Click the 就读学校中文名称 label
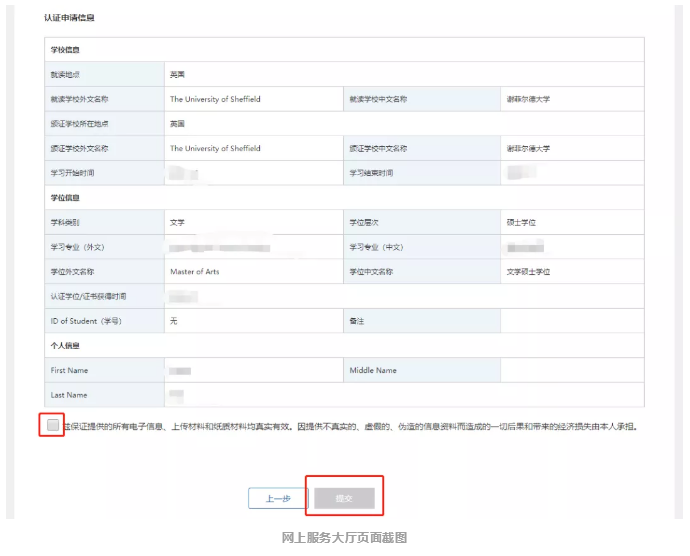Viewport: 690px width, 556px height. click(378, 99)
